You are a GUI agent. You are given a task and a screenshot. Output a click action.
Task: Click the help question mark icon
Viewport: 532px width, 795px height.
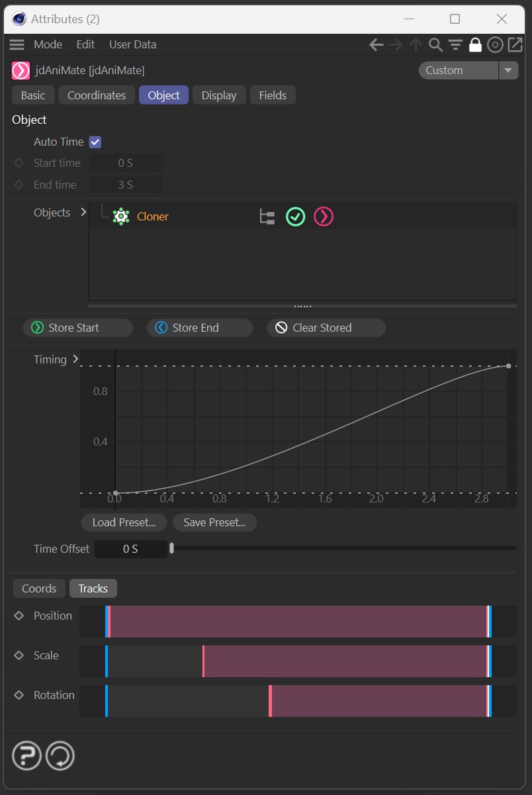(26, 755)
